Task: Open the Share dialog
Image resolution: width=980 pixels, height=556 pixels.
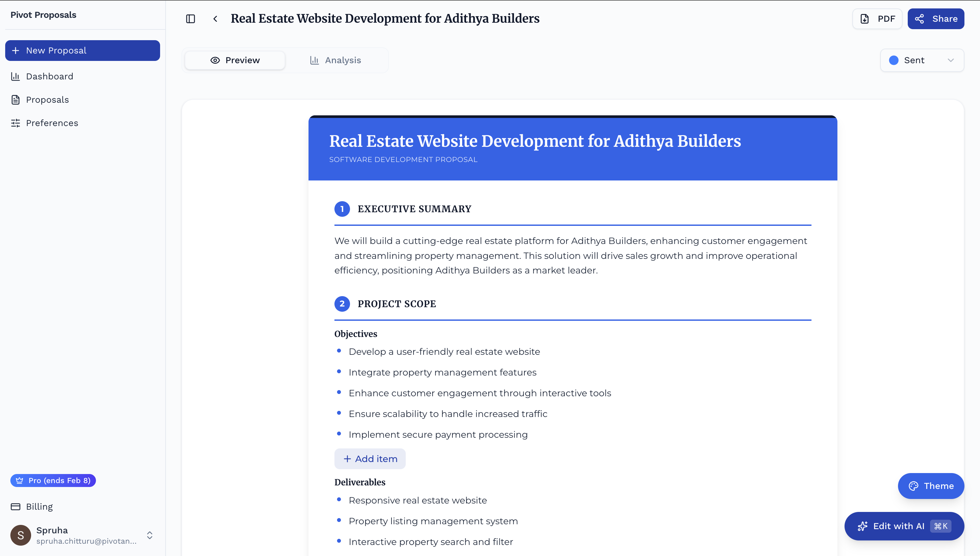Action: pyautogui.click(x=936, y=19)
